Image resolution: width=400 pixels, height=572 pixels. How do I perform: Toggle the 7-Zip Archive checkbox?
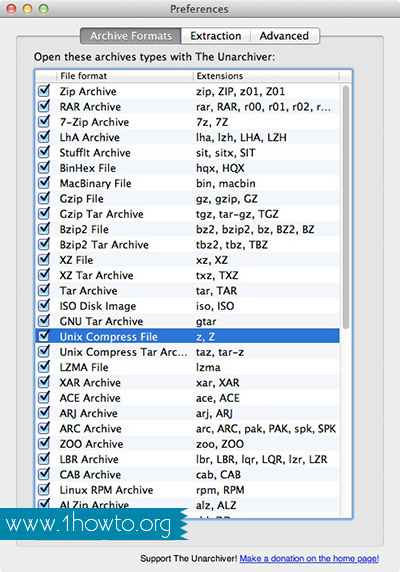[44, 121]
